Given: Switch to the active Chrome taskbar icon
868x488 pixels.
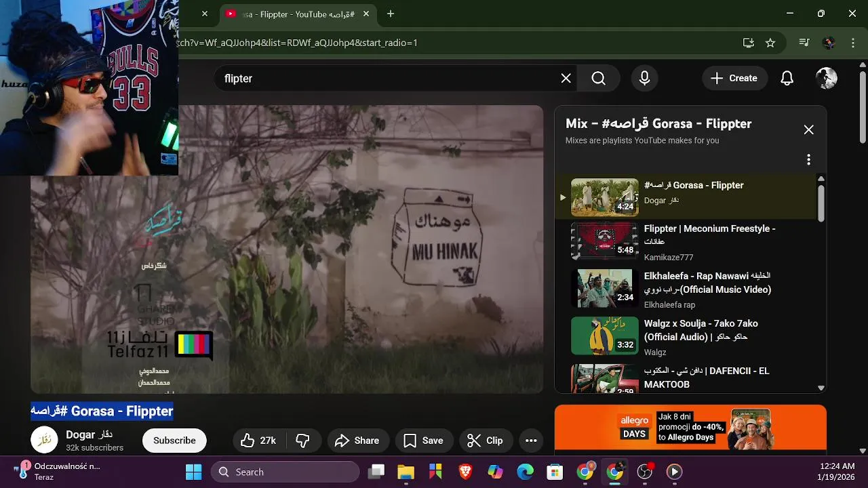Looking at the screenshot, I should tap(614, 472).
